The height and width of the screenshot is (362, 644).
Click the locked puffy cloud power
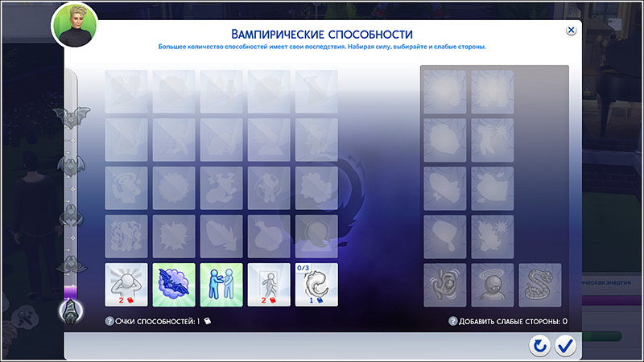316,188
